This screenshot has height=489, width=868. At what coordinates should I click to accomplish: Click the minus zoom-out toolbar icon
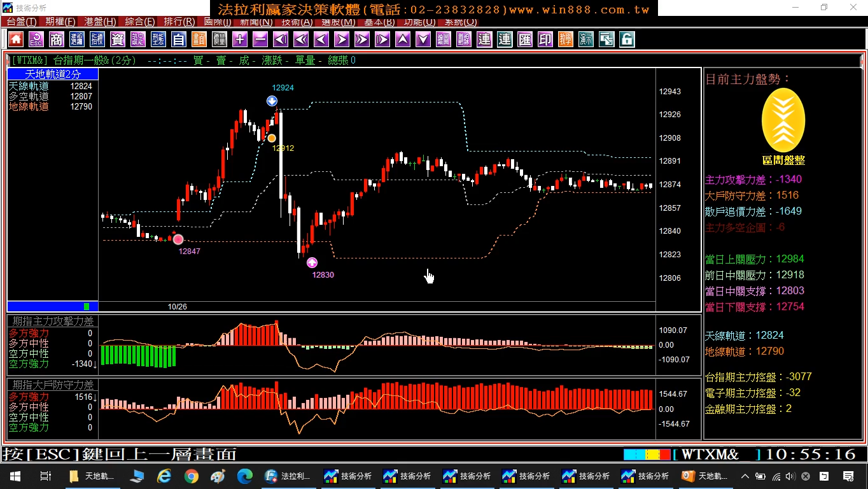260,39
